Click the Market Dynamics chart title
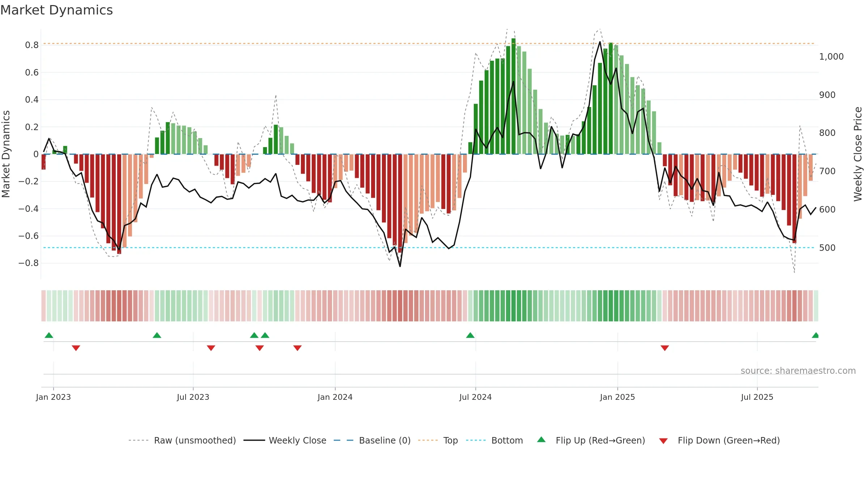The width and height of the screenshot is (868, 488). (x=56, y=10)
